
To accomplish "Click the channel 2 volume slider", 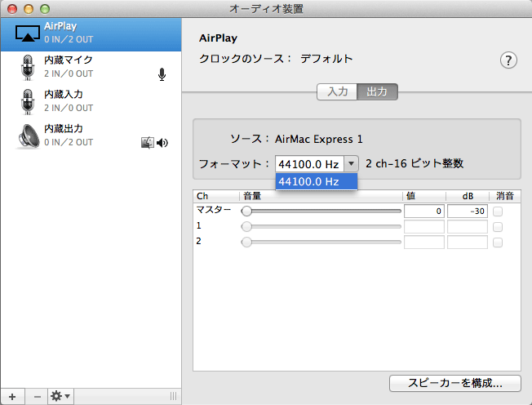I will 321,242.
